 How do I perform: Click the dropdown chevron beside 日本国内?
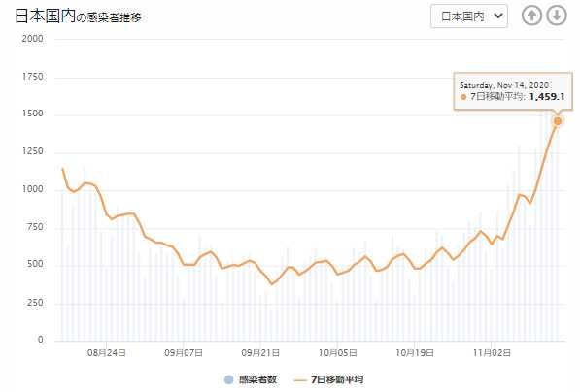(497, 16)
